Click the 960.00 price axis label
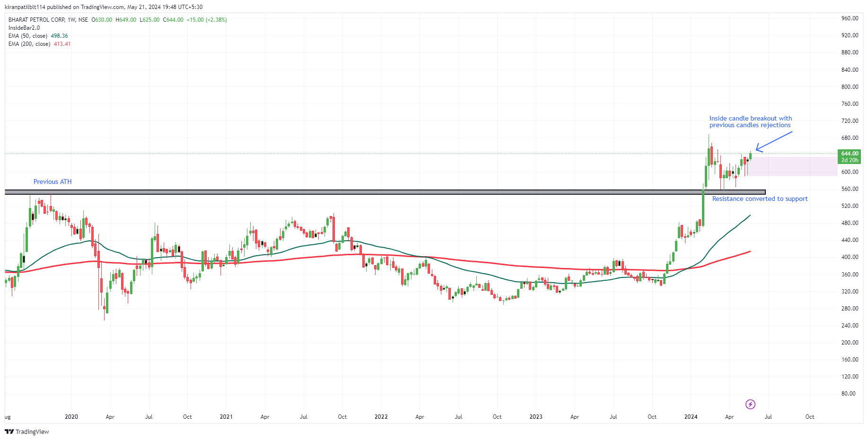 coord(850,18)
